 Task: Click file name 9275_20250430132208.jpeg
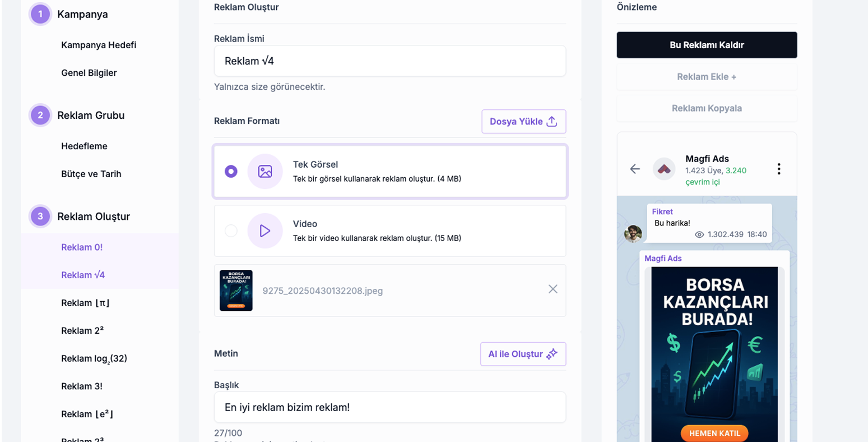(323, 291)
